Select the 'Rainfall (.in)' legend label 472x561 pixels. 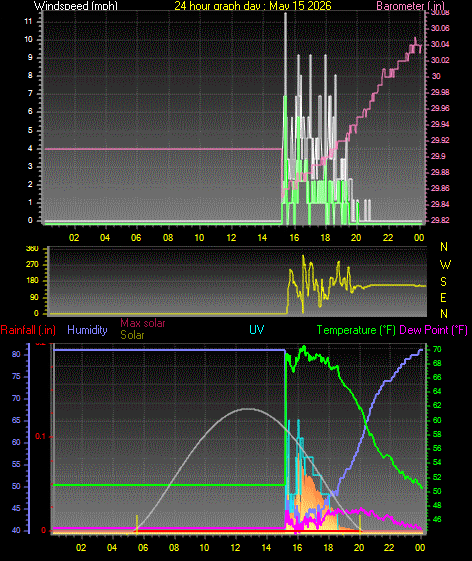tap(28, 330)
